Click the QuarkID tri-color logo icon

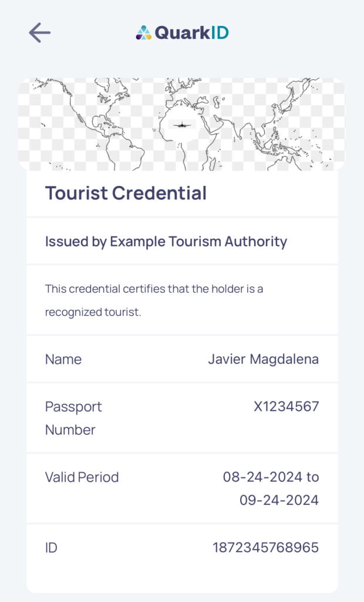[144, 33]
